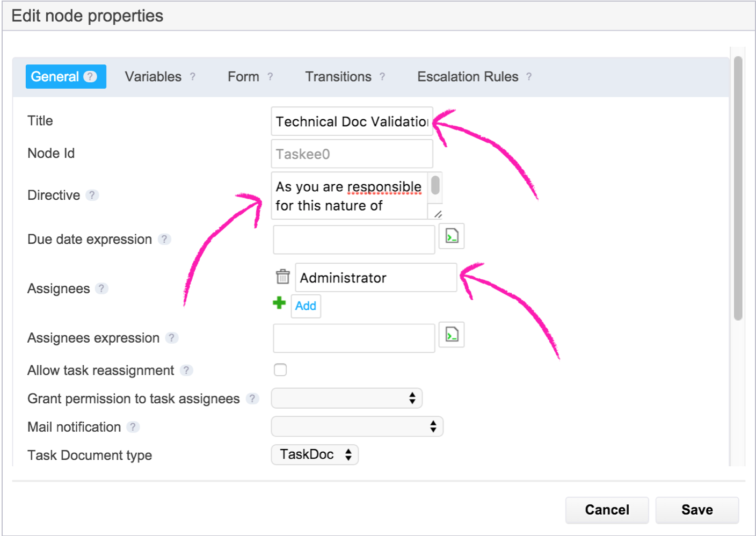Click help icon beside Assignees label

pyautogui.click(x=101, y=288)
